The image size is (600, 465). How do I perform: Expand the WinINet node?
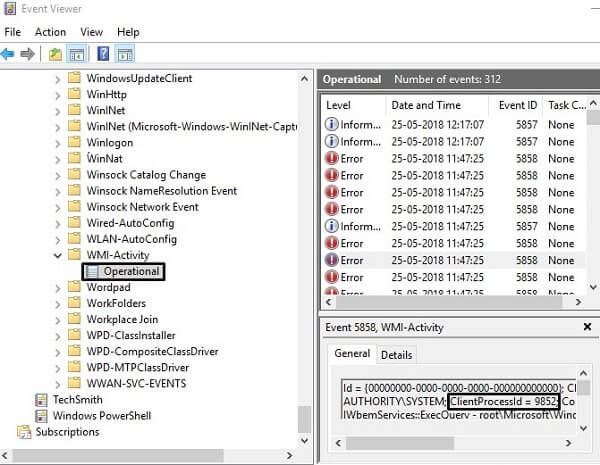tap(58, 111)
